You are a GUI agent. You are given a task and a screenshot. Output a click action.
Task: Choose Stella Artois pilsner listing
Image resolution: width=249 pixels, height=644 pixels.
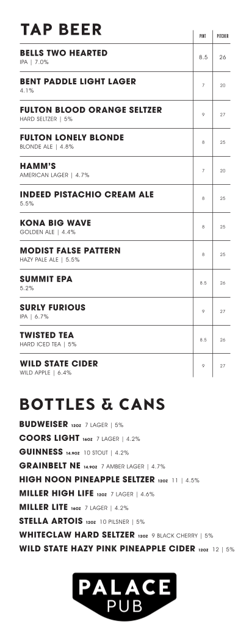click(82, 521)
